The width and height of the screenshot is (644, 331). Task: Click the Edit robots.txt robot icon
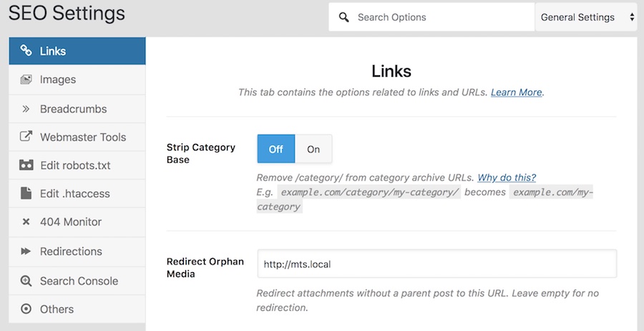(x=26, y=165)
